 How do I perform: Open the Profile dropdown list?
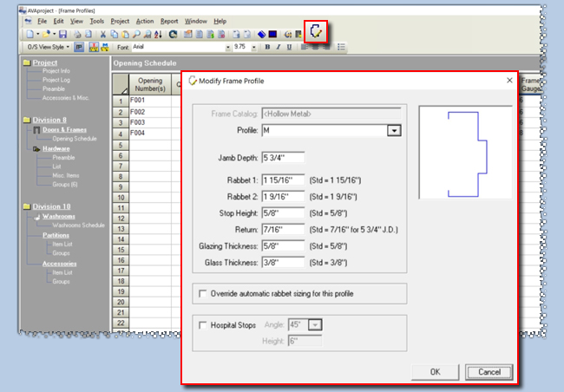click(x=393, y=130)
